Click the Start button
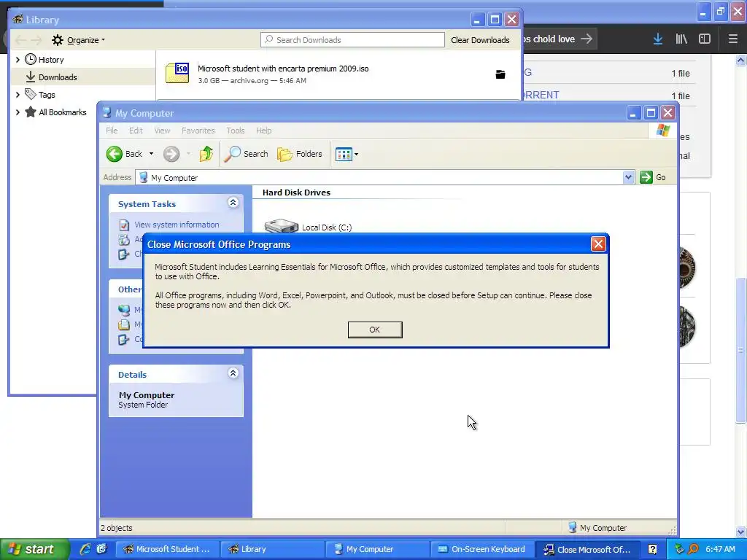Viewport: 747px width, 560px height. (34, 549)
